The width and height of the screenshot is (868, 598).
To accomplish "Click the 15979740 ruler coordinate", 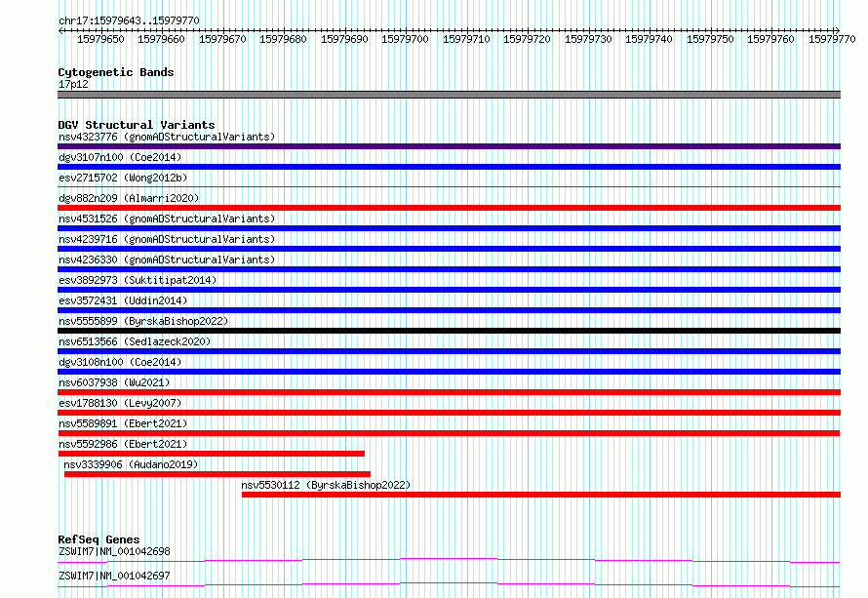I will pyautogui.click(x=649, y=39).
